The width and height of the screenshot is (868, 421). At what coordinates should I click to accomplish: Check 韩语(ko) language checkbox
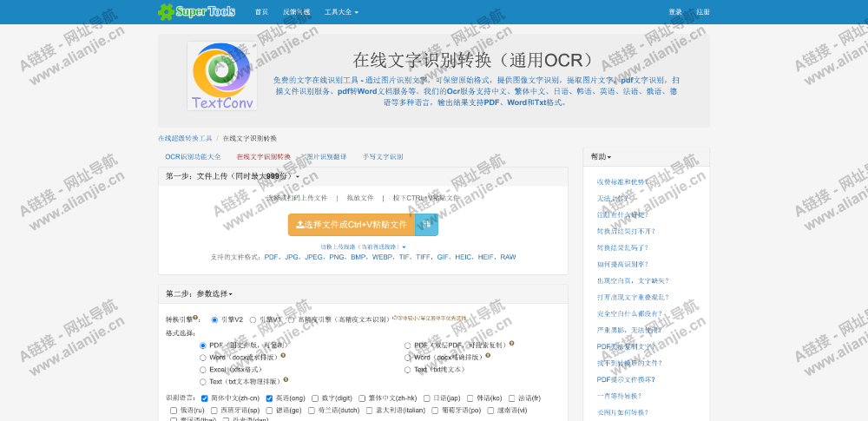pos(470,398)
